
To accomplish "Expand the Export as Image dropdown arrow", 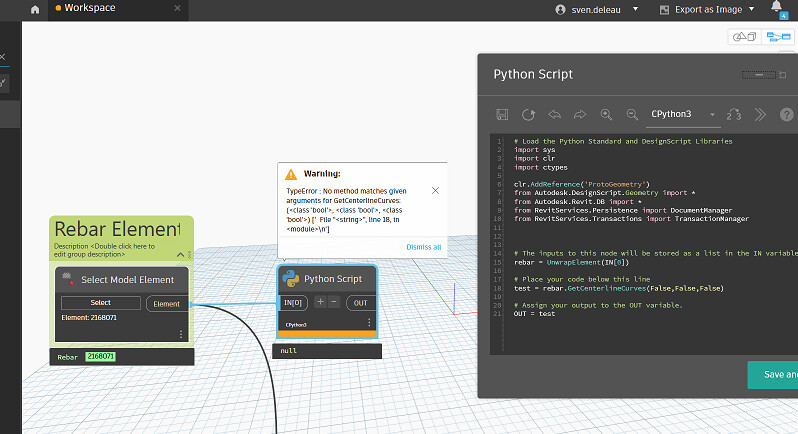I will (x=750, y=9).
